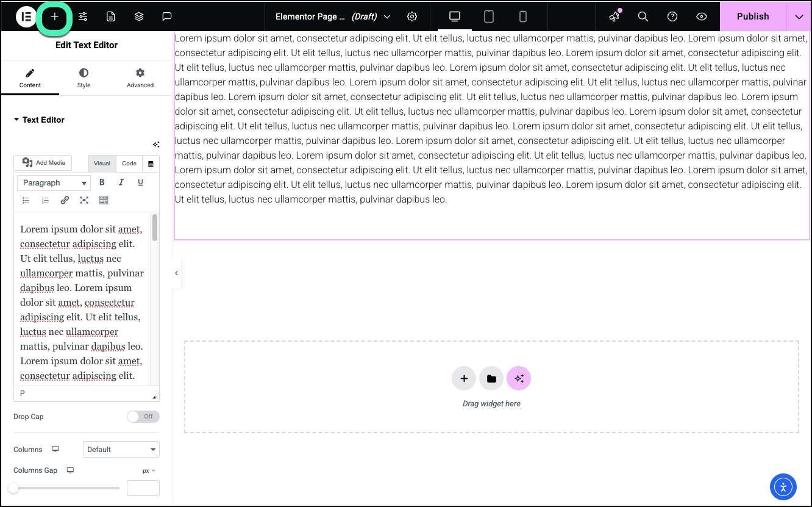Click the Add Media button

point(43,163)
